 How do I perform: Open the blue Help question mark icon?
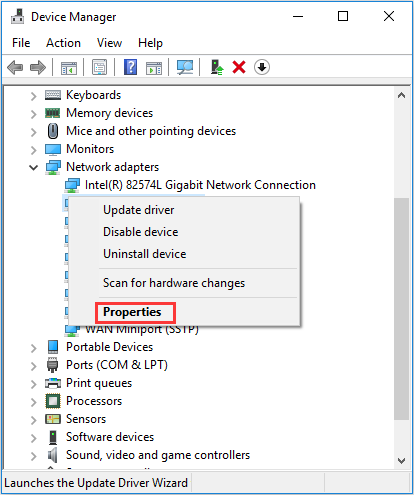pos(130,67)
